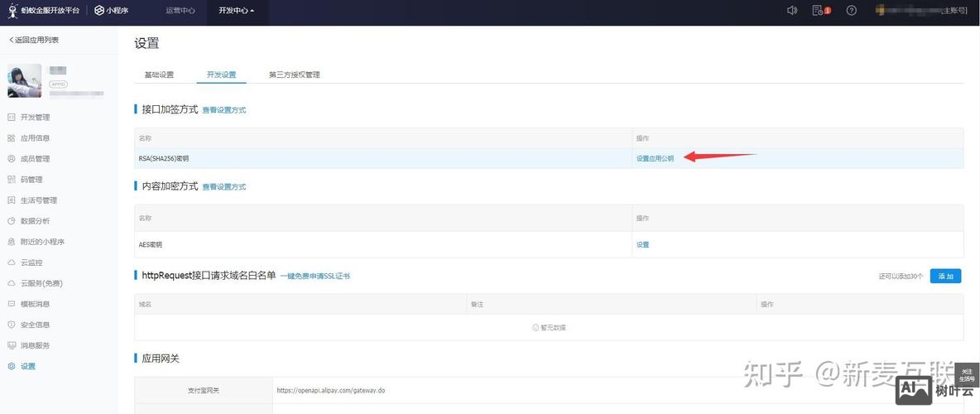This screenshot has width=980, height=414.
Task: Click the 附近的小程序 location icon
Action: tap(12, 242)
